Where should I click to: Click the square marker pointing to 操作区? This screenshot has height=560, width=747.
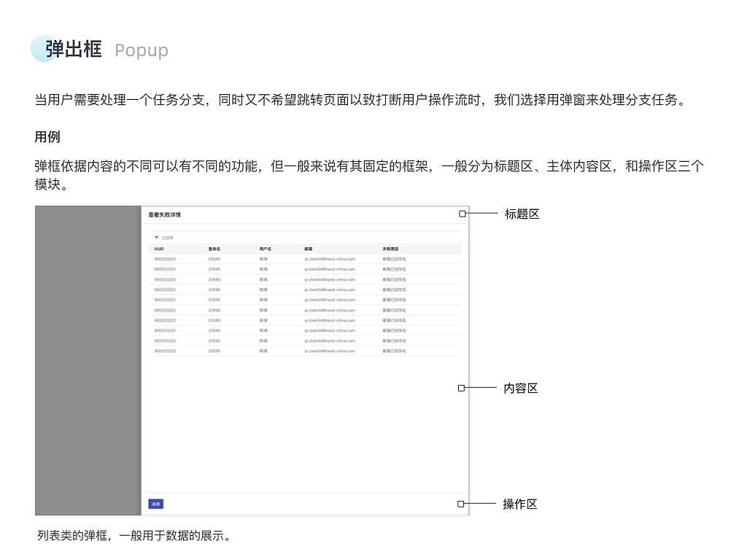click(x=462, y=504)
